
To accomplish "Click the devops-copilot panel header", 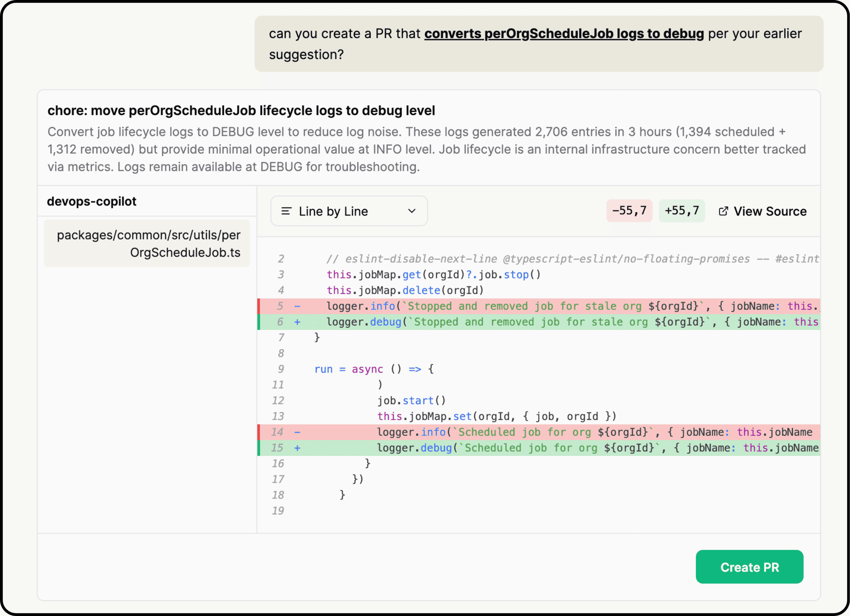I will pyautogui.click(x=92, y=201).
